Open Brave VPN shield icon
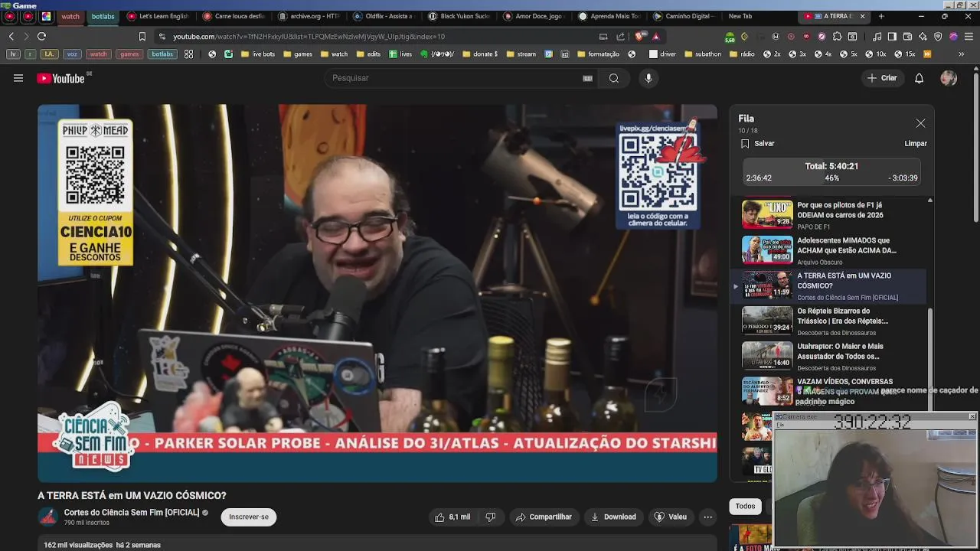 tap(938, 36)
